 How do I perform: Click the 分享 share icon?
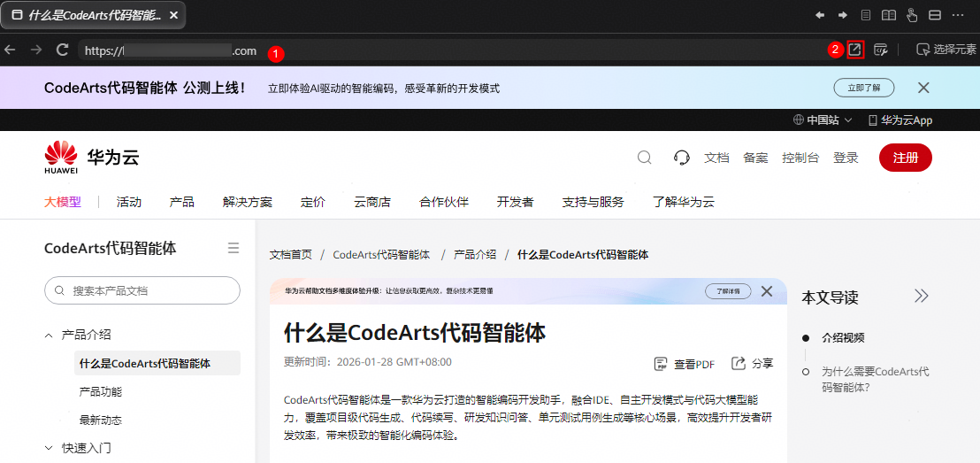(x=739, y=364)
